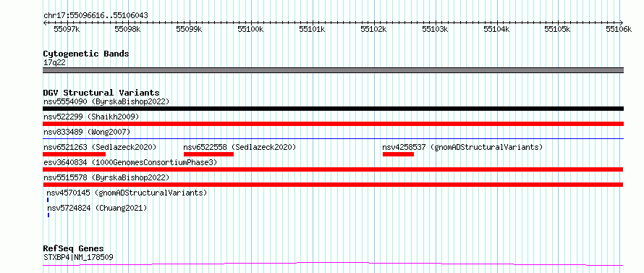Viewport: 644px width, 273px height.
Task: Select the small blue nsv5724824 variant mark
Action: (x=48, y=215)
